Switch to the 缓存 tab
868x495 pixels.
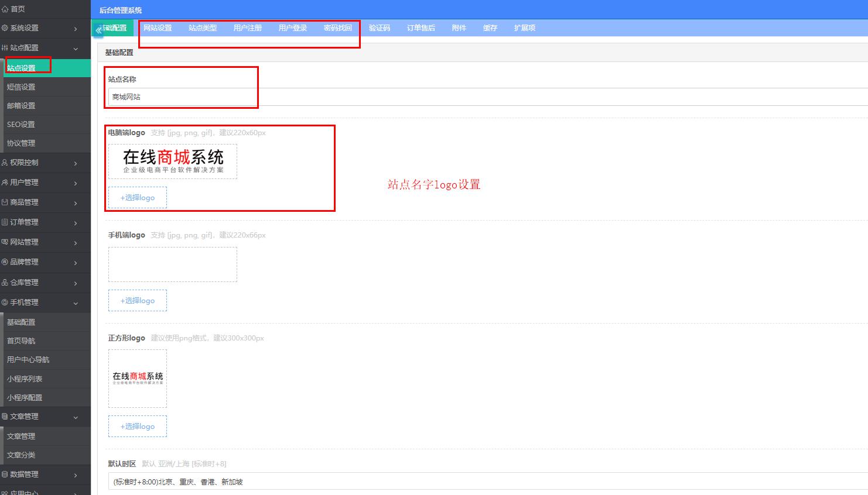click(x=490, y=28)
